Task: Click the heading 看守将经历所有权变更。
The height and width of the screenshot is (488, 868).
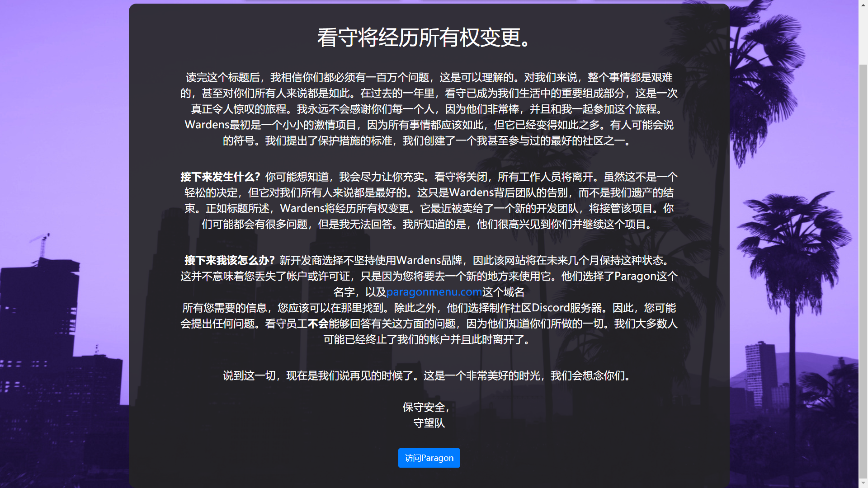Action: (424, 38)
